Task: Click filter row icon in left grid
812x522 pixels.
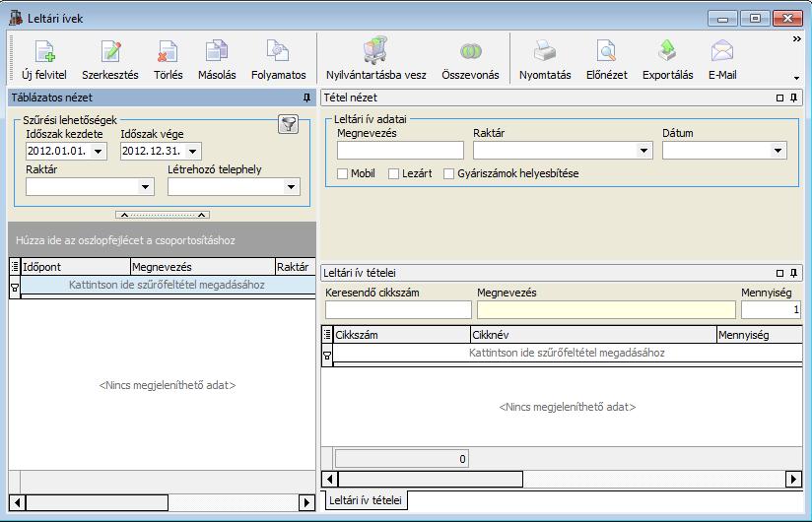Action: pos(15,288)
